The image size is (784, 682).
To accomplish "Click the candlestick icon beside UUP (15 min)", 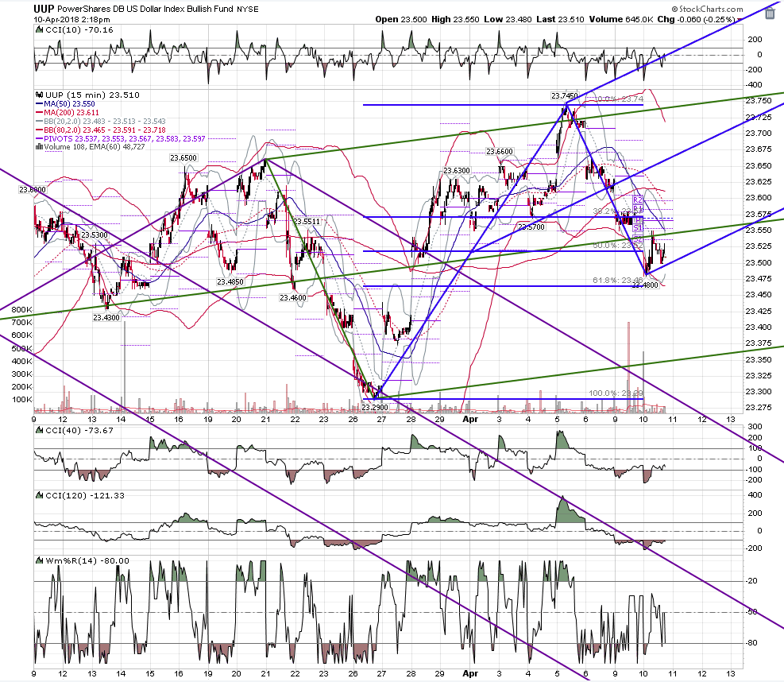I will coord(39,95).
